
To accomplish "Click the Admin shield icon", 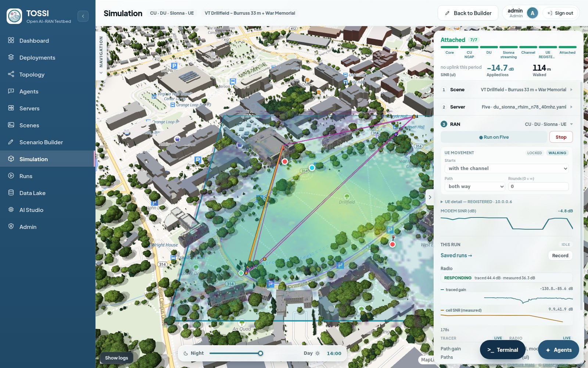I will 11,227.
